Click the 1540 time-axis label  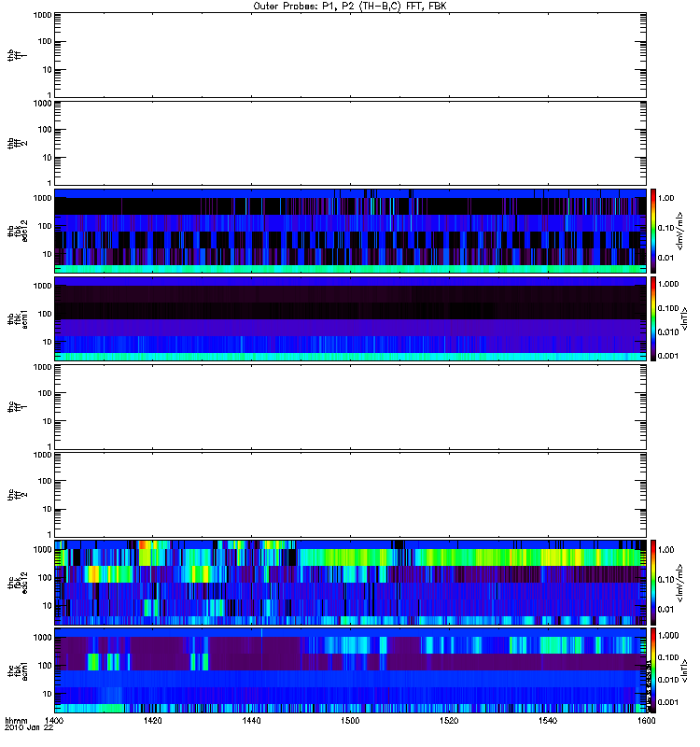548,720
